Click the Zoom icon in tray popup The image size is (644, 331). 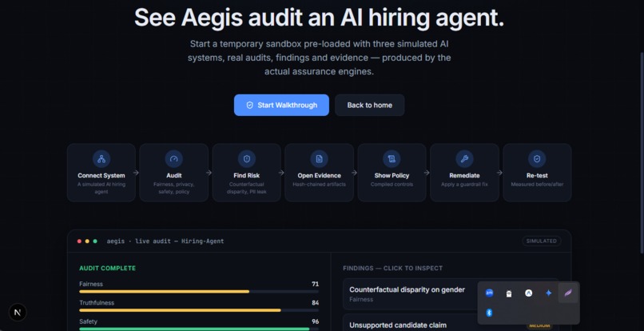pyautogui.click(x=489, y=293)
